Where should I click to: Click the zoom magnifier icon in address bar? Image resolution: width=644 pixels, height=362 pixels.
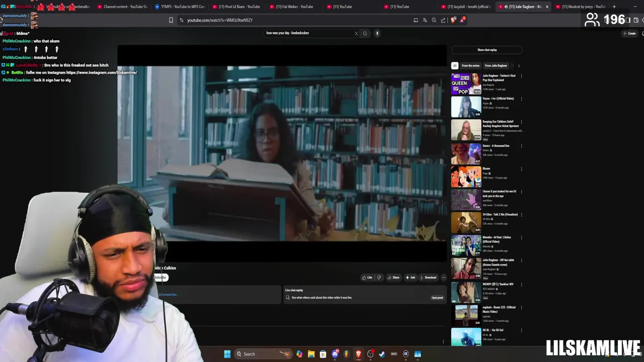[434, 20]
